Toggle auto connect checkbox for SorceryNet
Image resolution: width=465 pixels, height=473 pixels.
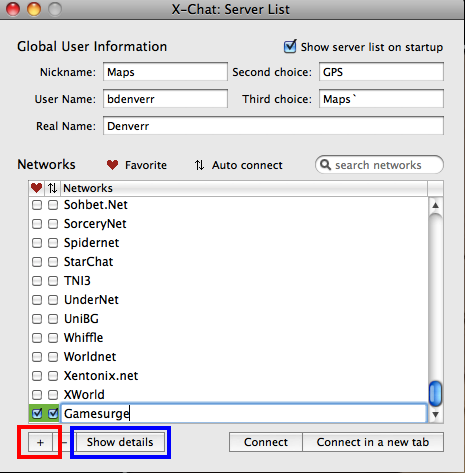[x=53, y=224]
